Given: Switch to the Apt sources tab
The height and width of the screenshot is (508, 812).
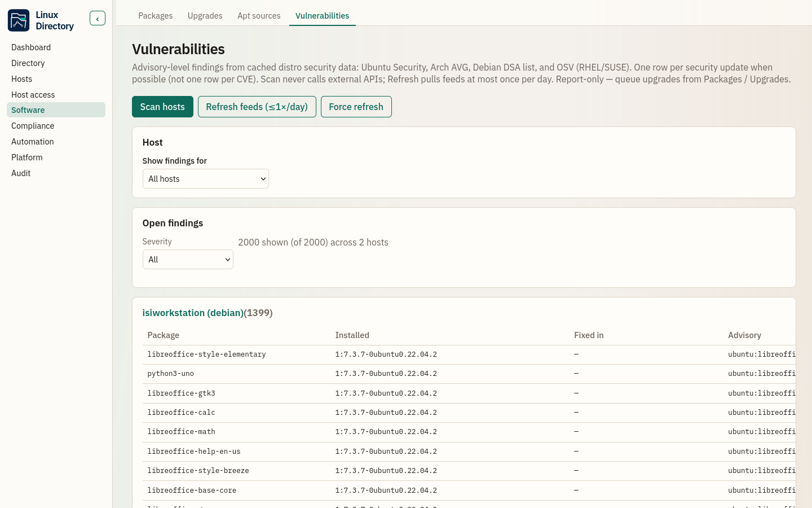Looking at the screenshot, I should click(x=259, y=16).
